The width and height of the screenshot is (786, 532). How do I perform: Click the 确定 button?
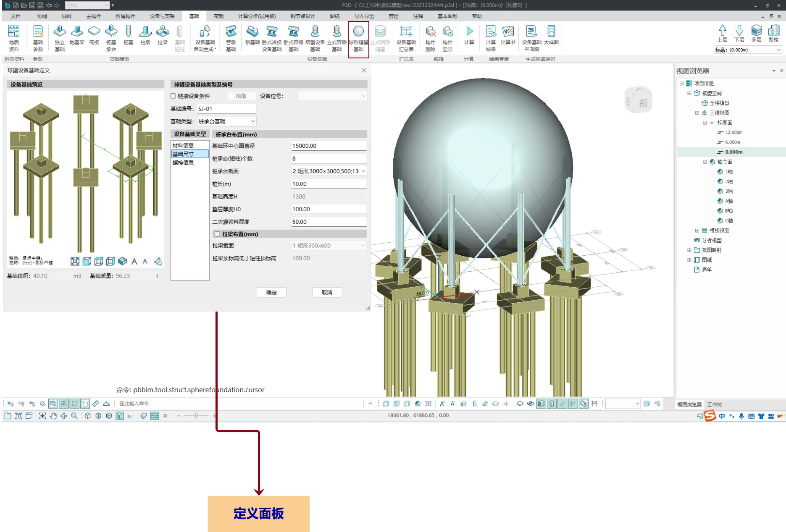point(271,293)
